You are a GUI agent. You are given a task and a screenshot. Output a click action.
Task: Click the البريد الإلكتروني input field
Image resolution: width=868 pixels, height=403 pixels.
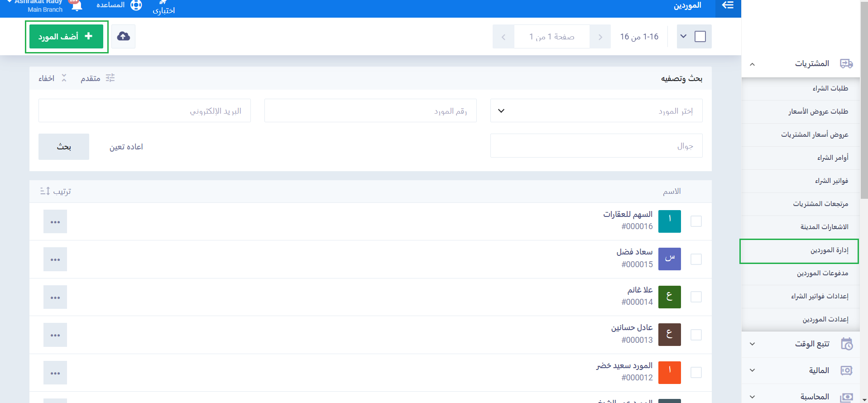144,111
